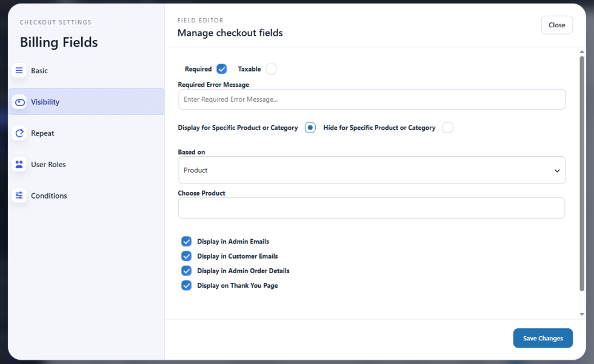The width and height of the screenshot is (594, 364).
Task: Click the scrollbar up arrow
Action: [x=582, y=51]
